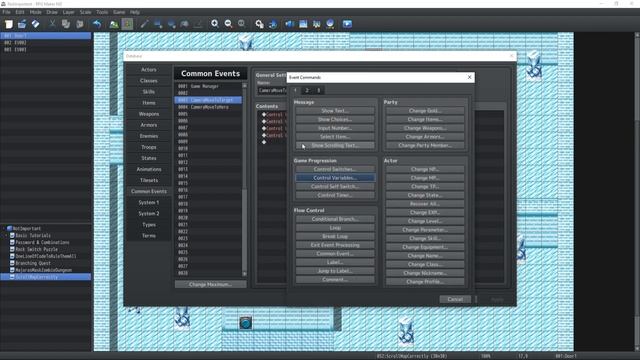Click the Cut scissors icon
Viewport: 640px width, 360px height.
pos(52,24)
